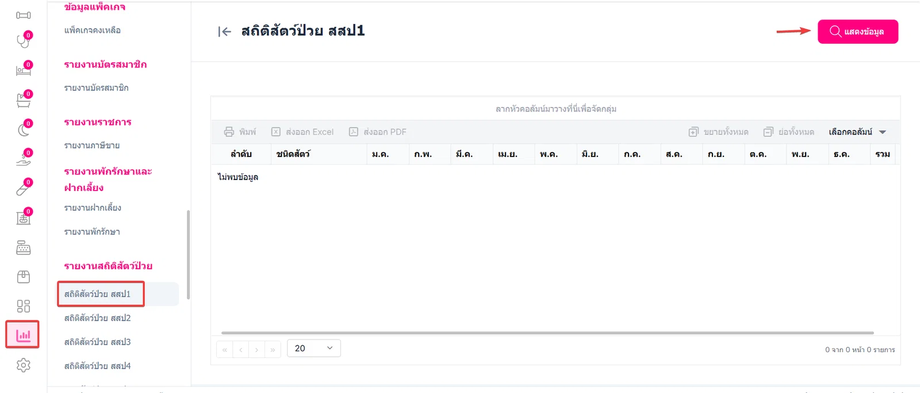Collapse all groups with ย่อทั้งหมด

pyautogui.click(x=789, y=132)
